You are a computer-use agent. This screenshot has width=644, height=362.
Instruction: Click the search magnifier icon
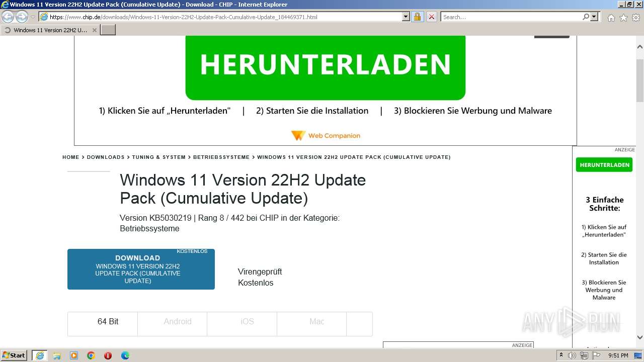click(586, 17)
